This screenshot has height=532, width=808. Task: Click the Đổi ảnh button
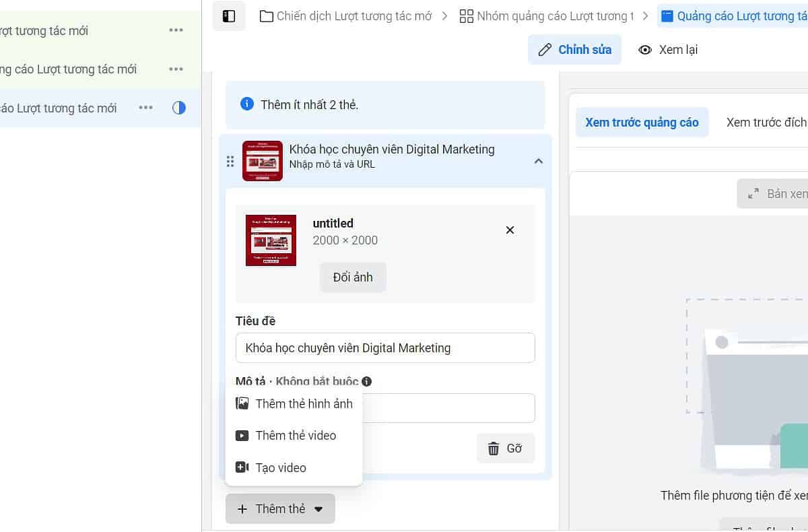(353, 277)
